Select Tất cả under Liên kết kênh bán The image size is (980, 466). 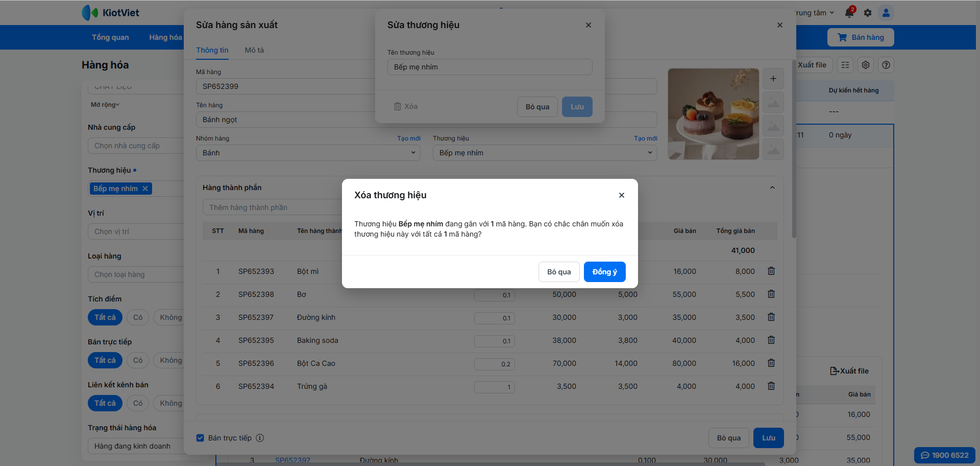coord(105,403)
